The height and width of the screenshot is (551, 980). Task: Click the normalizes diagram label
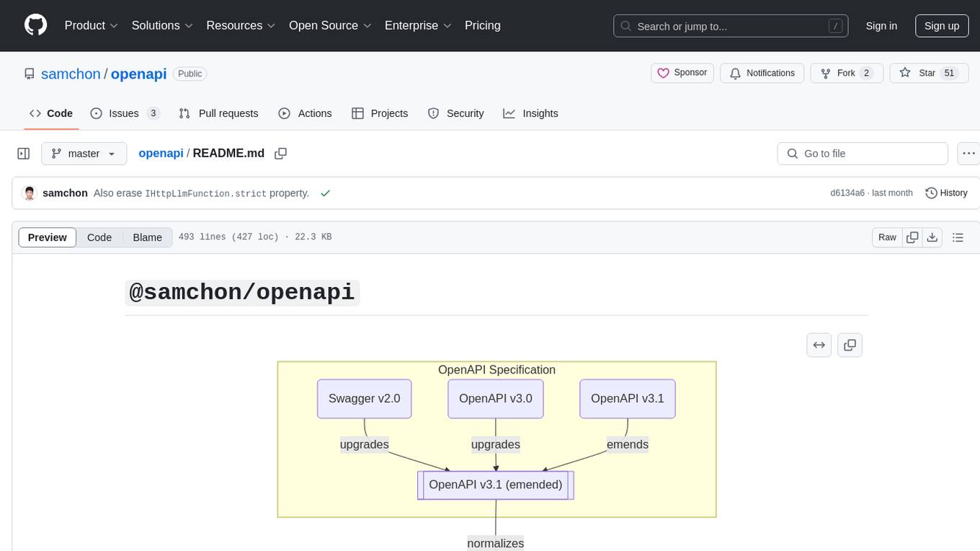pos(496,543)
